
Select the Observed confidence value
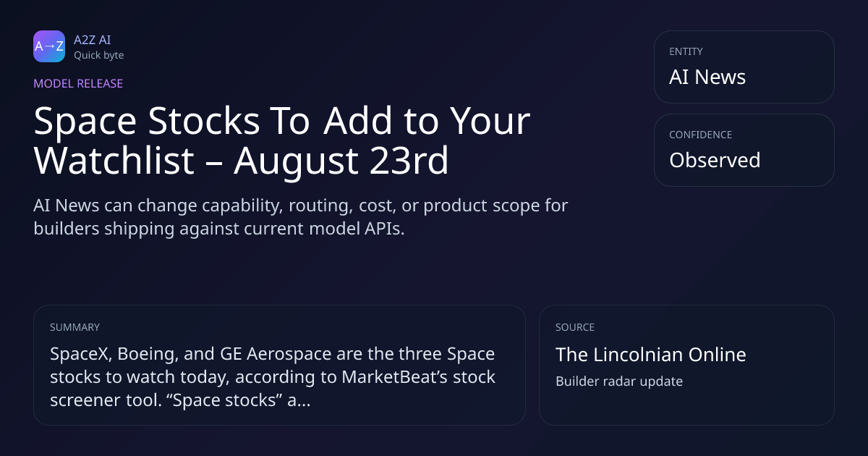[715, 160]
